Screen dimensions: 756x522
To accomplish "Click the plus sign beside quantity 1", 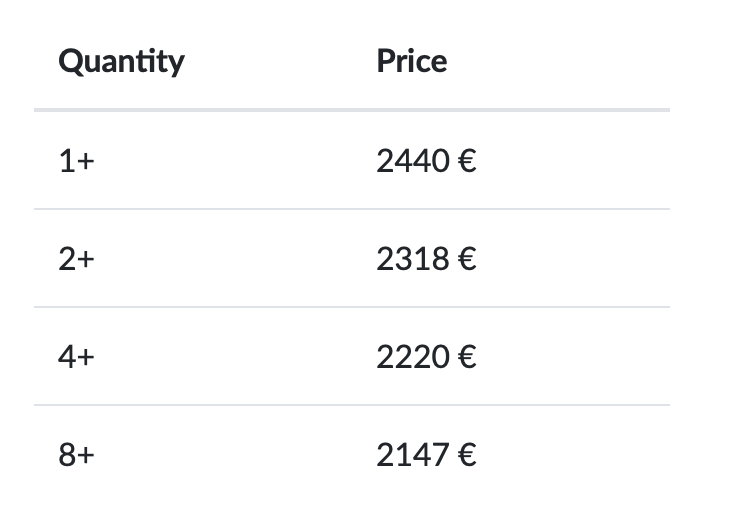I will [x=85, y=162].
